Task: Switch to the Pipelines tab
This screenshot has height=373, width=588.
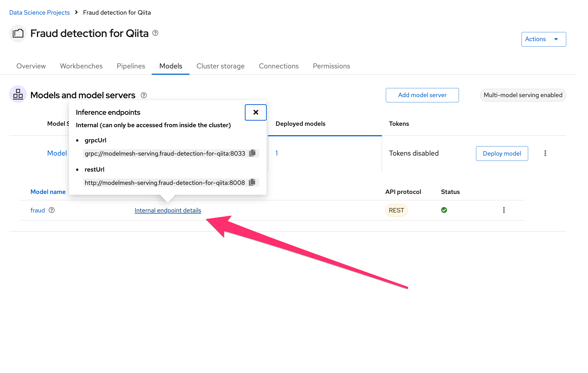Action: coord(131,66)
